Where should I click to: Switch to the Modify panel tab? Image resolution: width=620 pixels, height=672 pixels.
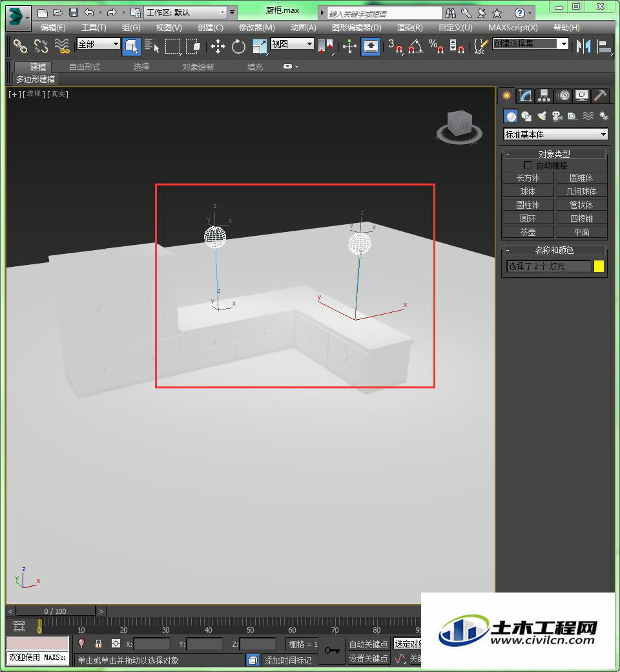[525, 96]
